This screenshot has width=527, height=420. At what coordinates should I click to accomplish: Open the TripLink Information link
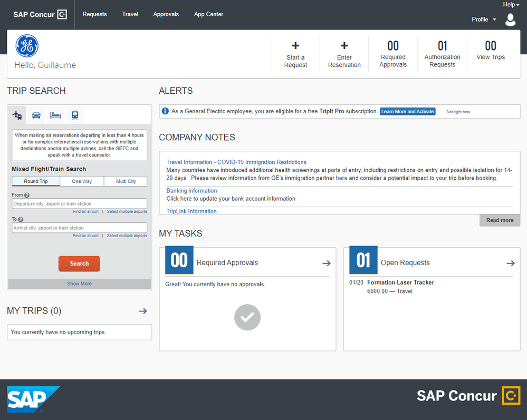(191, 211)
